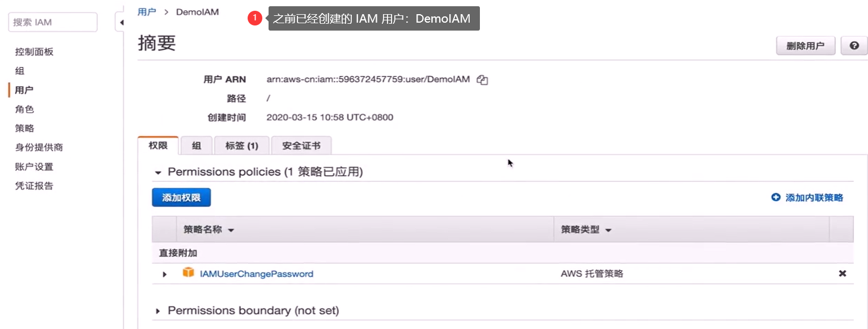Image resolution: width=868 pixels, height=329 pixels.
Task: Expand the IAMUserChangePassword policy row
Action: [165, 274]
